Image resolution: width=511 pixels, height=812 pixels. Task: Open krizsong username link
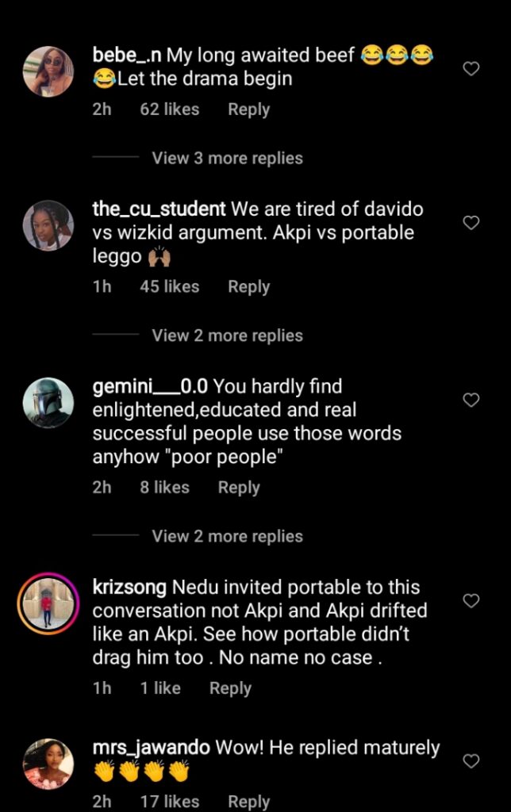129,588
